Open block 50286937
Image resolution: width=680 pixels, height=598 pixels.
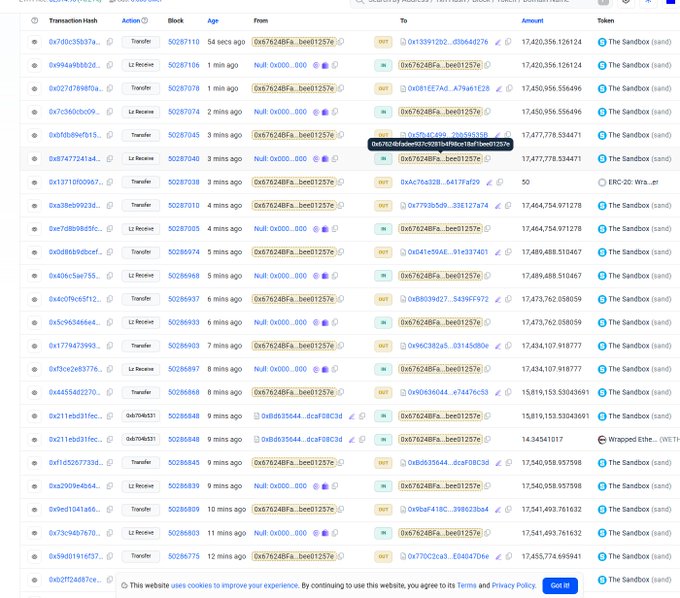click(183, 299)
